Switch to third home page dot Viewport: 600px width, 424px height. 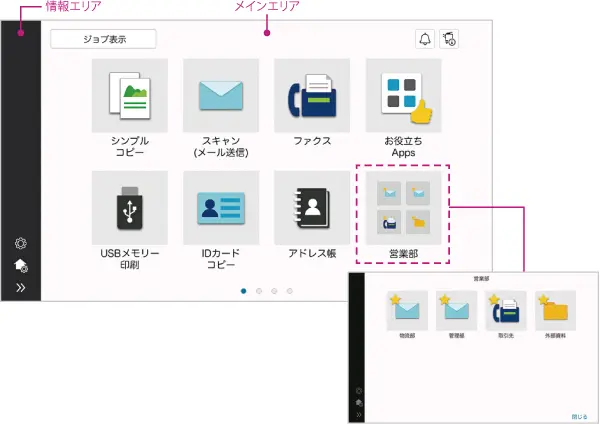pos(274,291)
